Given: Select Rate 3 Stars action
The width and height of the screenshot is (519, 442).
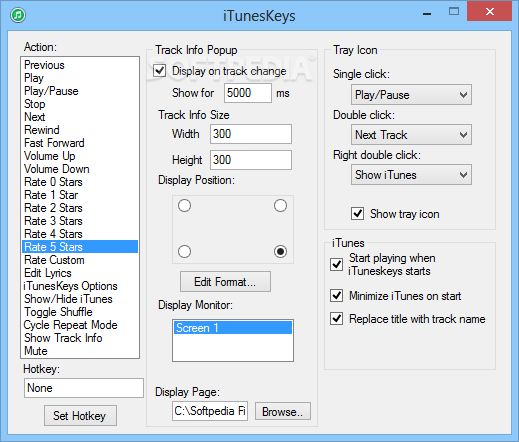Looking at the screenshot, I should point(80,221).
